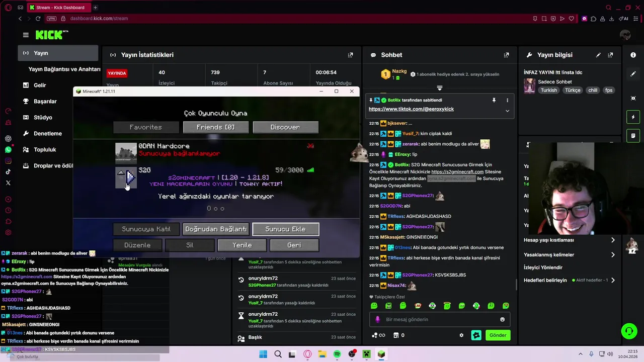The width and height of the screenshot is (644, 362).
Task: Edit stream info with the pencil icon
Action: 598,55
